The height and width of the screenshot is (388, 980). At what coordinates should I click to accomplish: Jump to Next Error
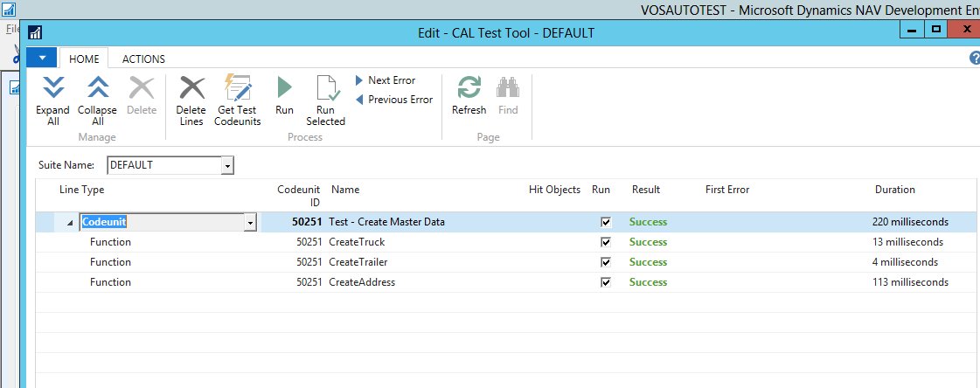[386, 80]
